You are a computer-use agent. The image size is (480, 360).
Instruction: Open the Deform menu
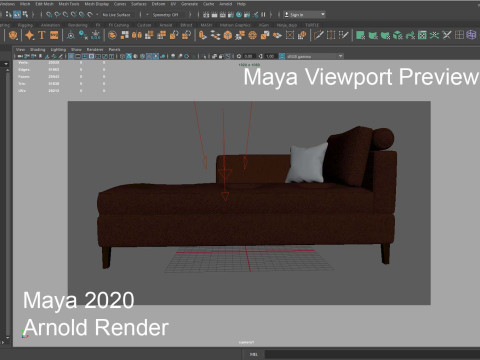[158, 4]
